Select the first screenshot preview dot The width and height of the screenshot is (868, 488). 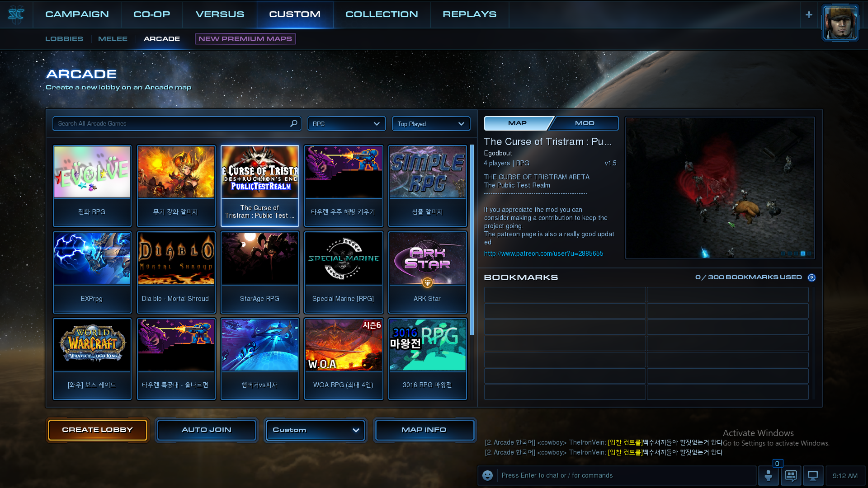click(783, 253)
